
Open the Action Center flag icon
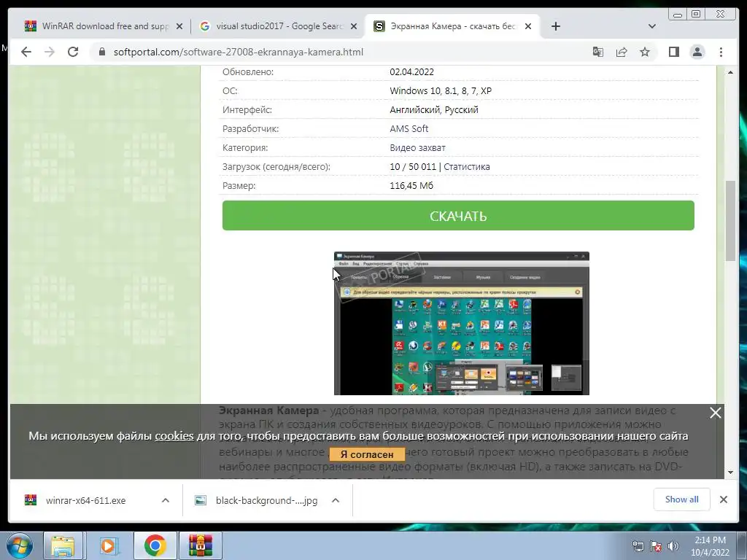(x=656, y=546)
